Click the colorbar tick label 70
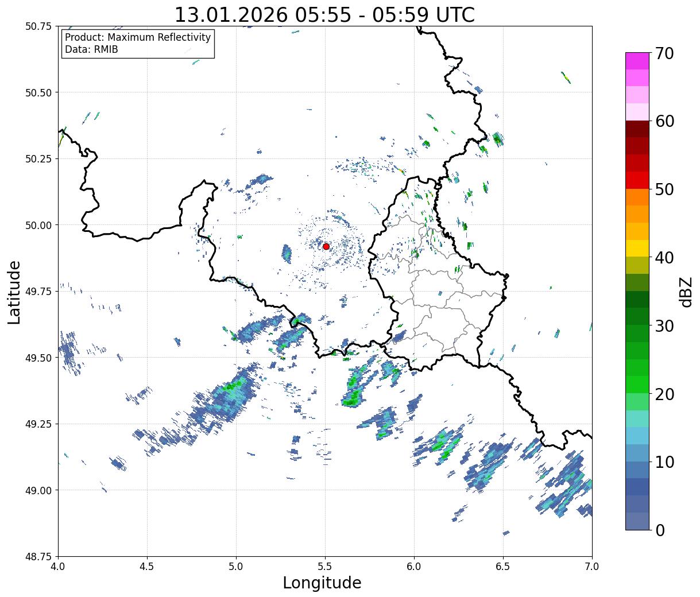 [x=664, y=53]
